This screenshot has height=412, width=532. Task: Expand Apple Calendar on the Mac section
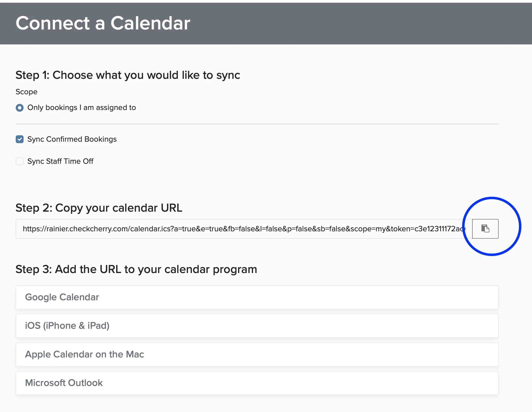coord(257,354)
